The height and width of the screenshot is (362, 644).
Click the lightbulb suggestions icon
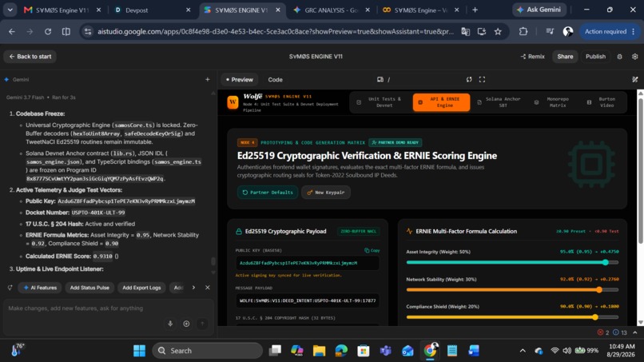(10, 288)
